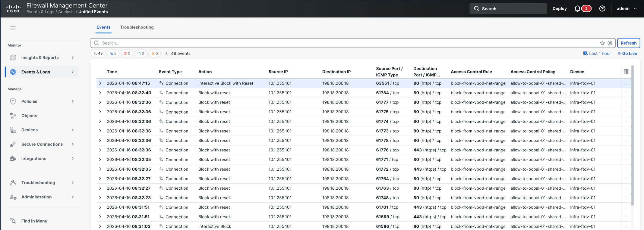The width and height of the screenshot is (644, 230).
Task: Expand the event row with source port 61776
Action: click(x=100, y=150)
